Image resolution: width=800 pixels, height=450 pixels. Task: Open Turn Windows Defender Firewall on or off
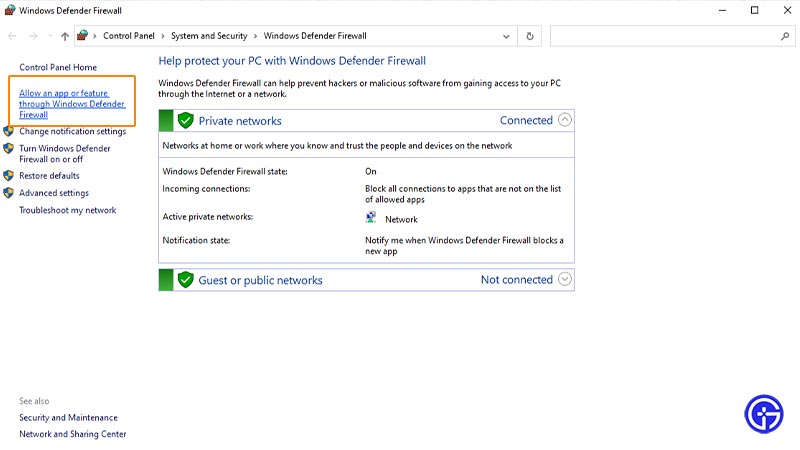point(65,154)
